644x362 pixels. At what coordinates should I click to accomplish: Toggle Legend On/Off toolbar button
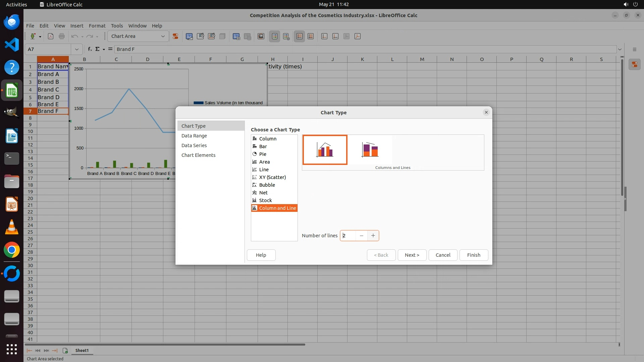(x=274, y=36)
